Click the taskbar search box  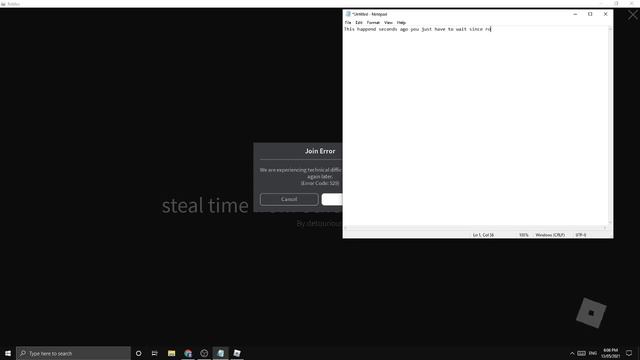point(73,353)
